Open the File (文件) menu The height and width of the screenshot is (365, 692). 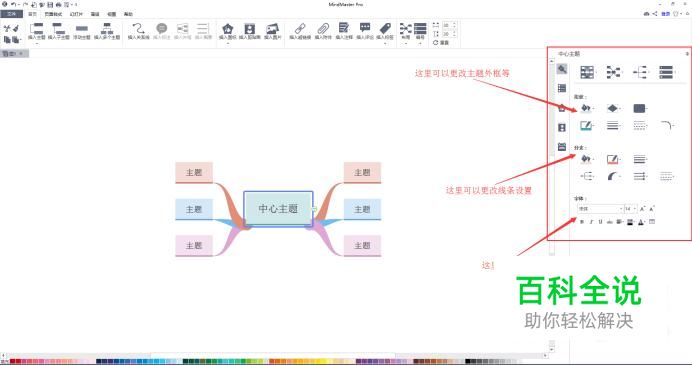11,14
